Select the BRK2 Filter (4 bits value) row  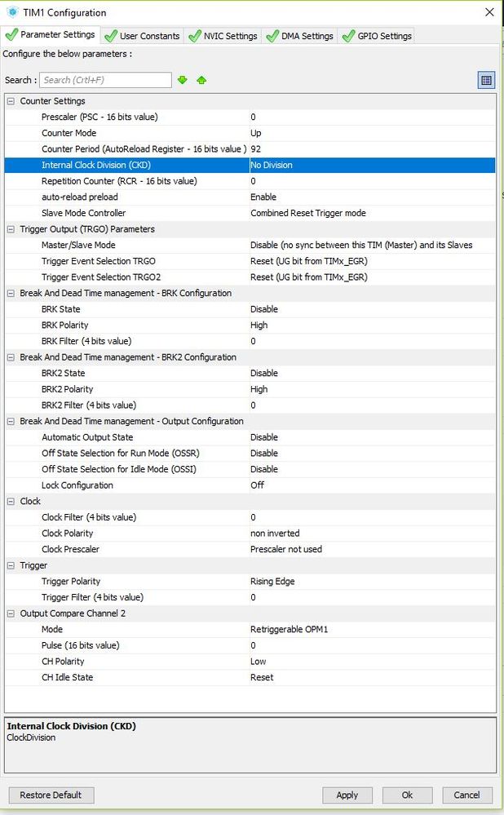point(250,405)
